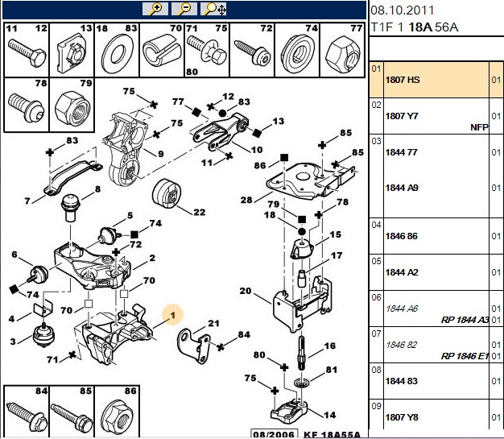Click the flange nut thumbnail labeled 86
Image resolution: width=504 pixels, height=439 pixels.
click(117, 412)
